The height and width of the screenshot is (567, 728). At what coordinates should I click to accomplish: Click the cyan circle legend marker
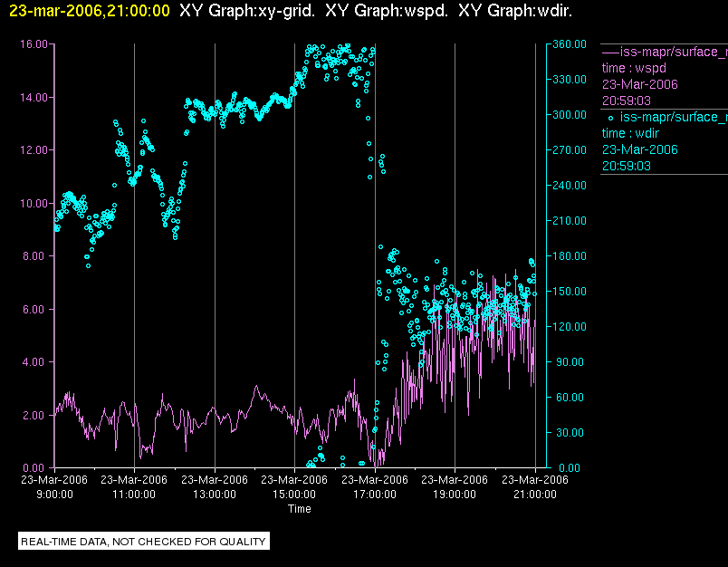pos(610,118)
